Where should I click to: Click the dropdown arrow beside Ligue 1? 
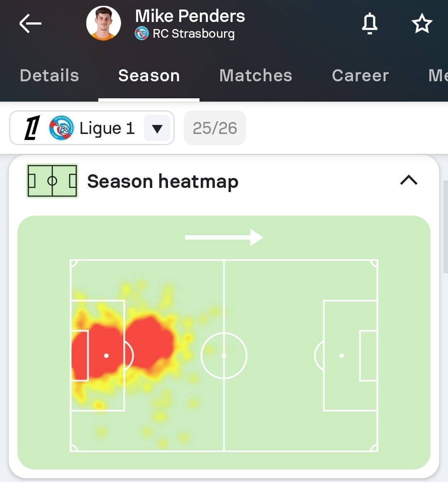pyautogui.click(x=157, y=129)
